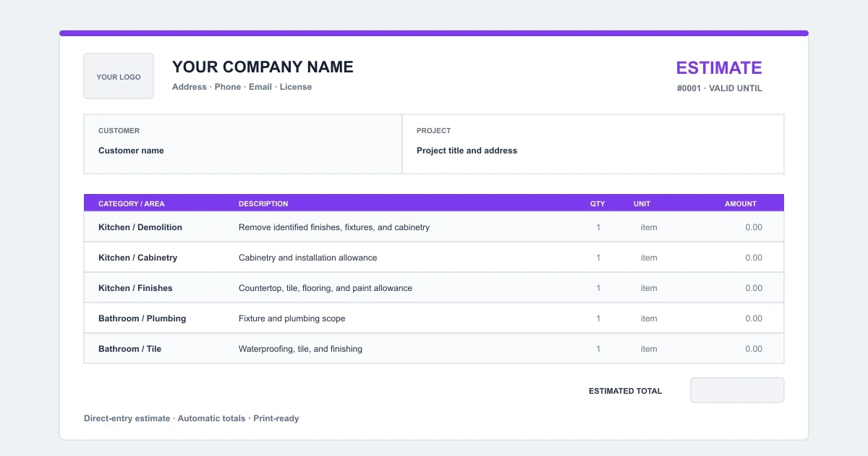Click the 0.00 amount in the Kitchen / Demolition row
Screen dimensions: 868x456
coord(754,227)
